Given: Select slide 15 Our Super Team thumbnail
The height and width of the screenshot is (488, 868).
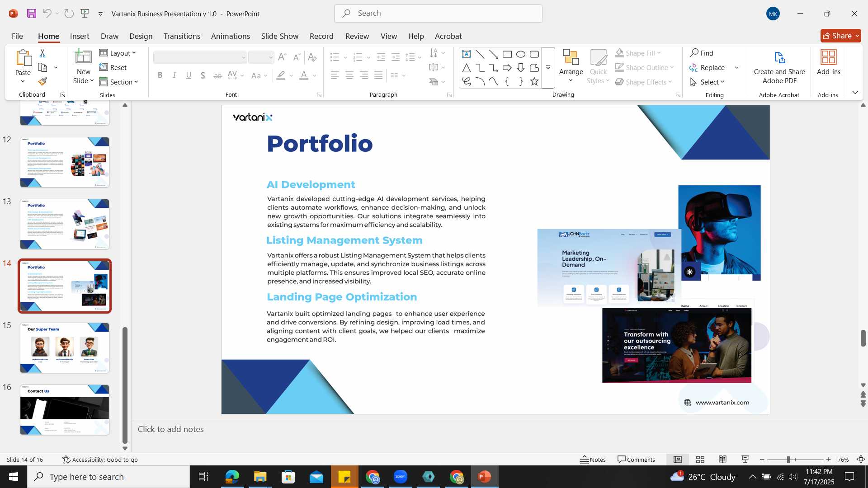Looking at the screenshot, I should click(x=65, y=348).
